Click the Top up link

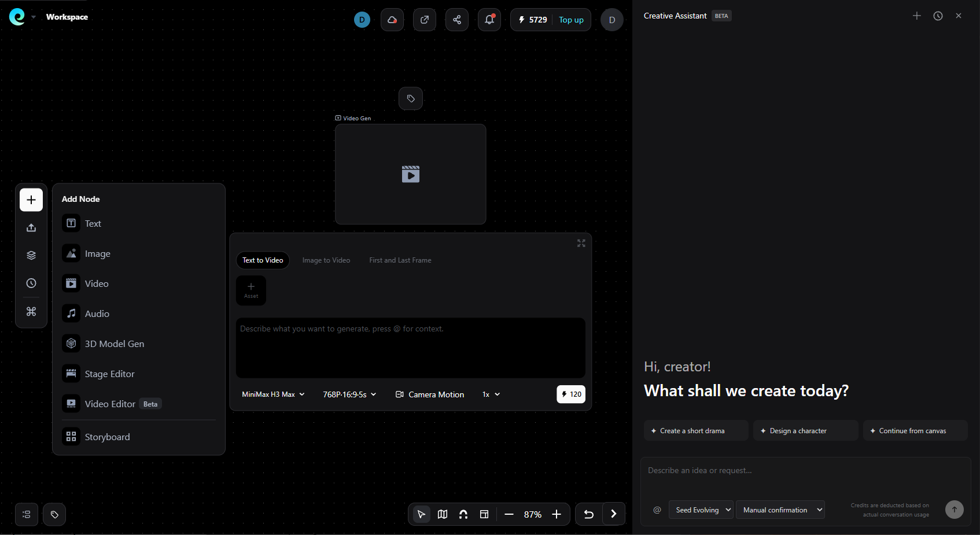click(x=571, y=20)
